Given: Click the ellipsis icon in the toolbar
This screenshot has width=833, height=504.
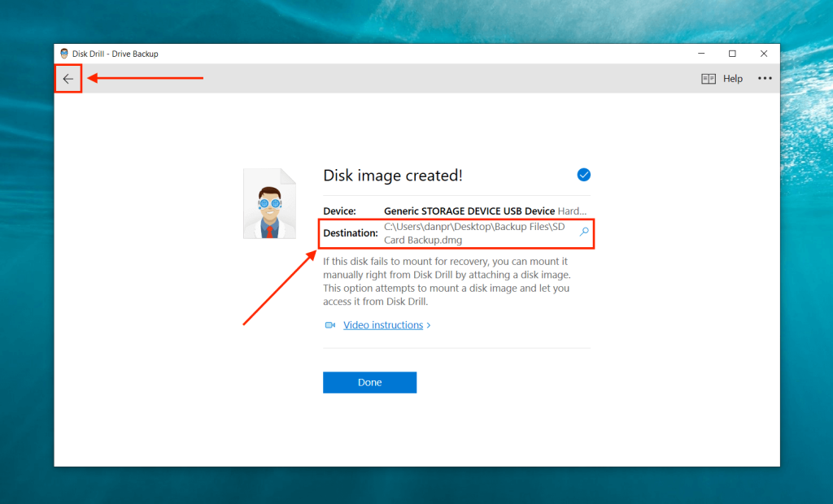Looking at the screenshot, I should click(x=764, y=78).
